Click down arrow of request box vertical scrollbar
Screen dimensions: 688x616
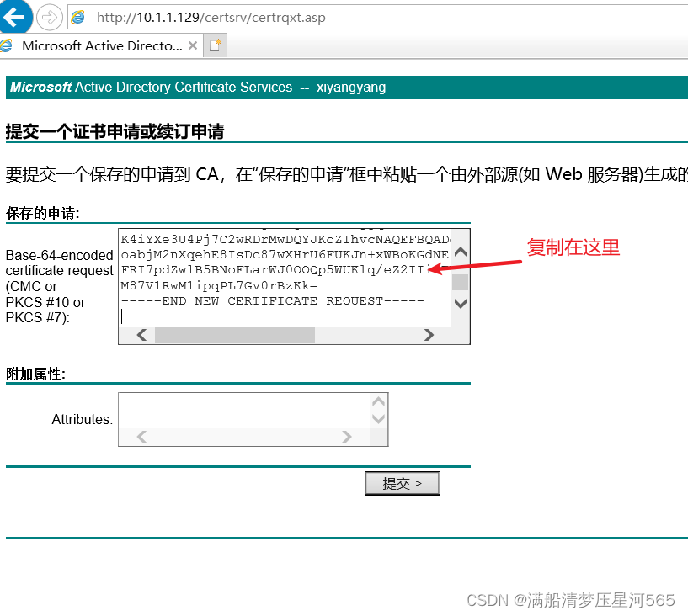point(461,303)
